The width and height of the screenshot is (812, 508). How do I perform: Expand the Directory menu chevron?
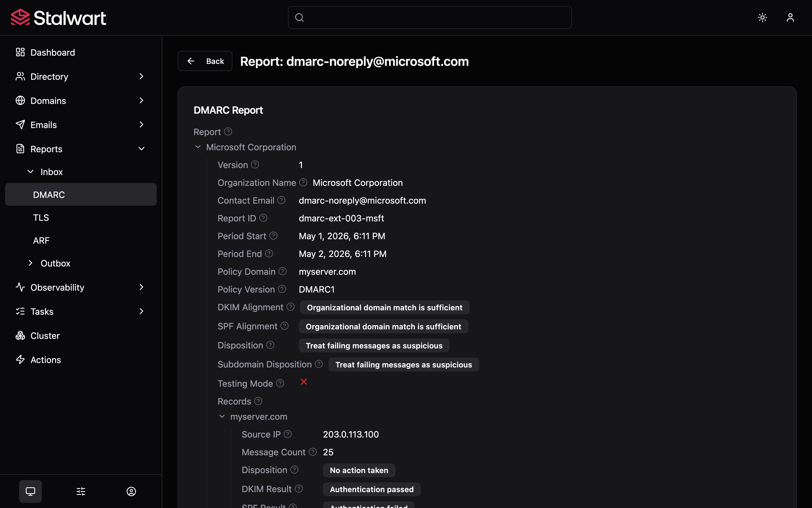pos(141,76)
